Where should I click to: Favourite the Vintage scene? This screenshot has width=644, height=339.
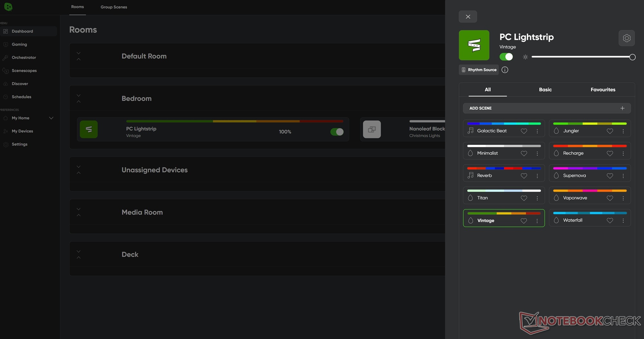click(524, 221)
